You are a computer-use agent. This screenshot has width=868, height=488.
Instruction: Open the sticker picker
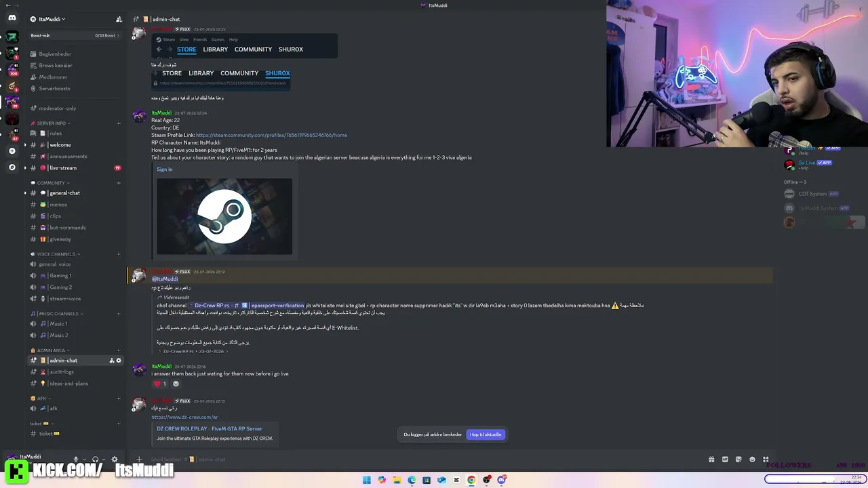738,460
